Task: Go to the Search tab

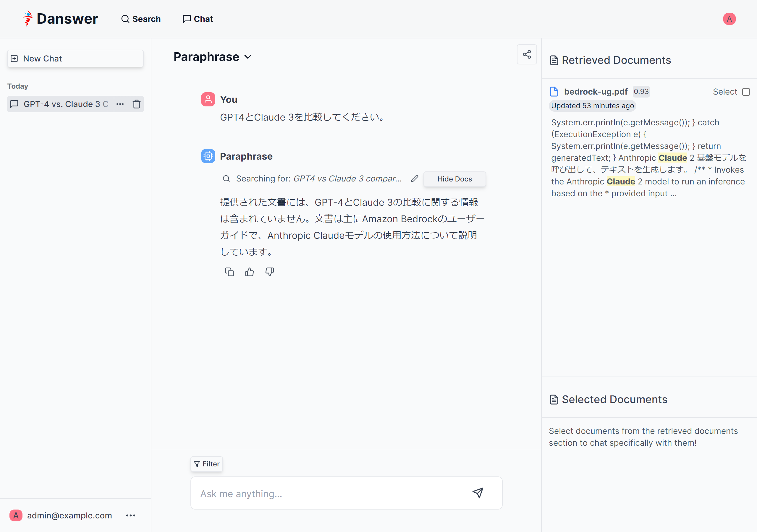Action: point(141,19)
